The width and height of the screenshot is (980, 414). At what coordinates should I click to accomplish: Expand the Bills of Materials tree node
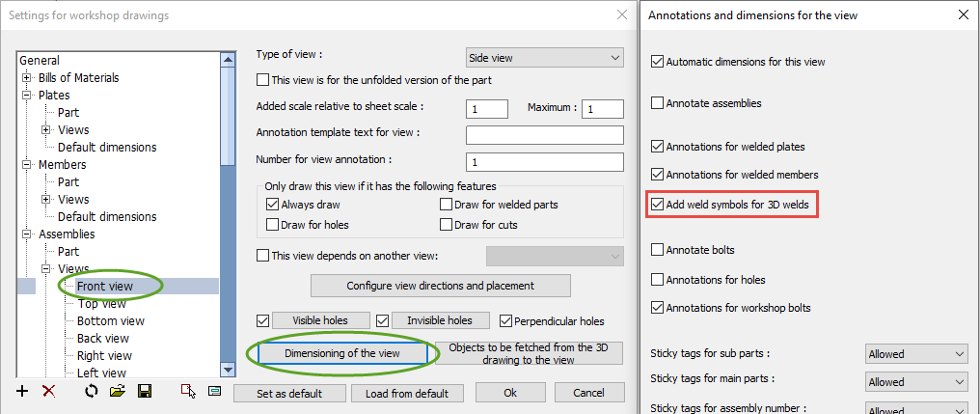[x=27, y=78]
